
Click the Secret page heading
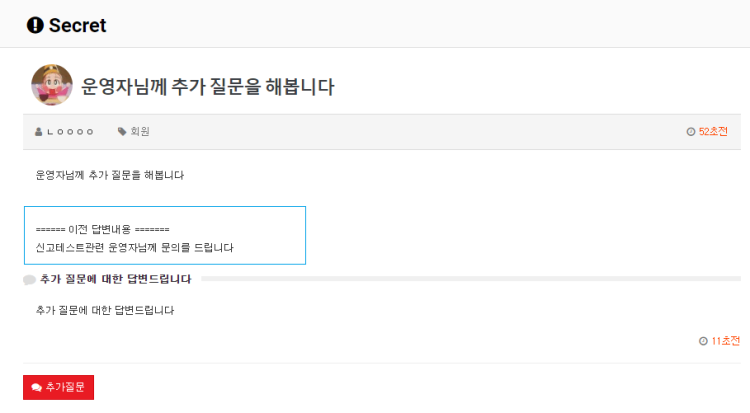click(x=77, y=25)
